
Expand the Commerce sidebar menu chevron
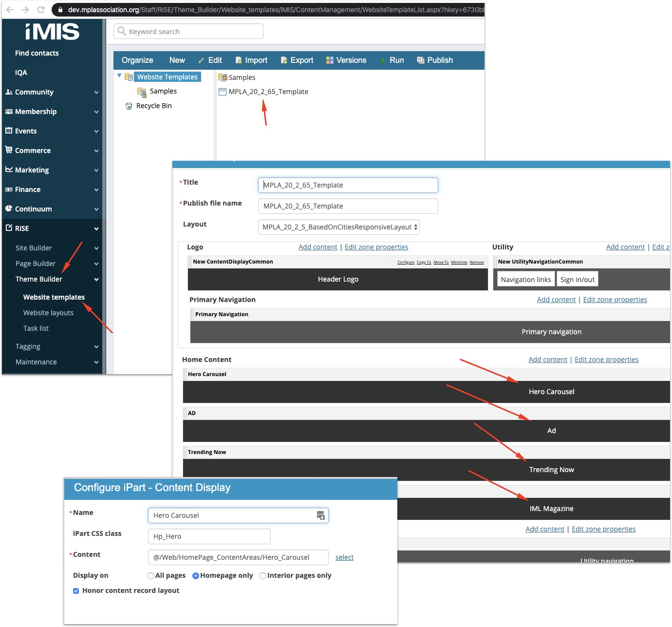pos(96,151)
